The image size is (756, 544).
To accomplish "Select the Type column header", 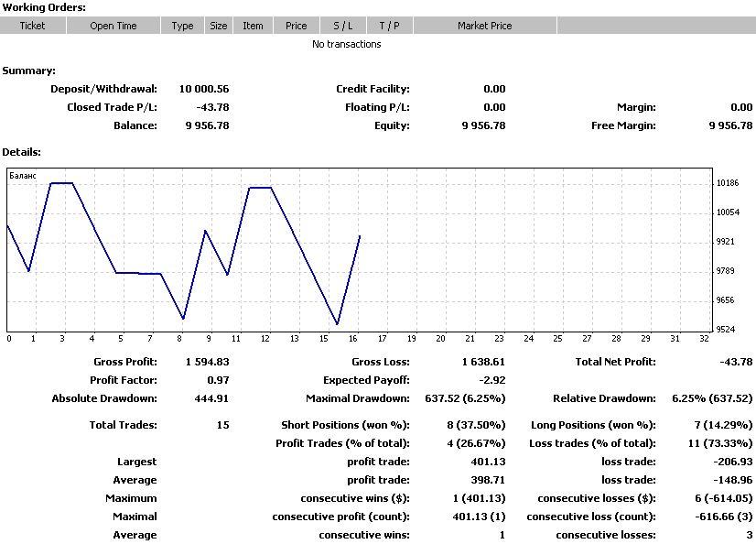I will [183, 26].
